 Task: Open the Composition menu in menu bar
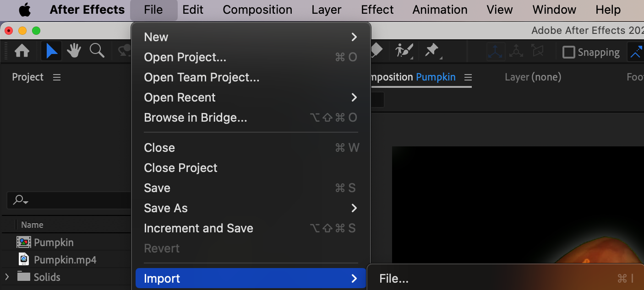pos(257,10)
